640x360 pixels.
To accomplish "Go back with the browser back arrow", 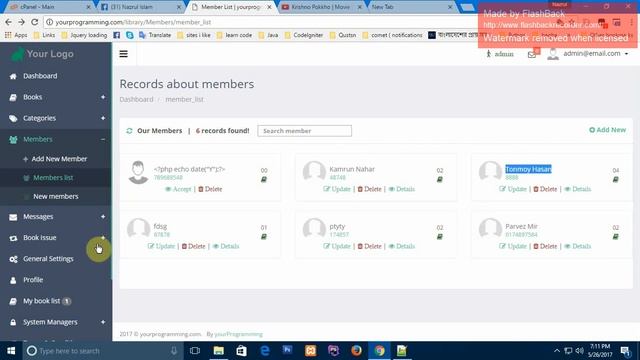I will 9,22.
